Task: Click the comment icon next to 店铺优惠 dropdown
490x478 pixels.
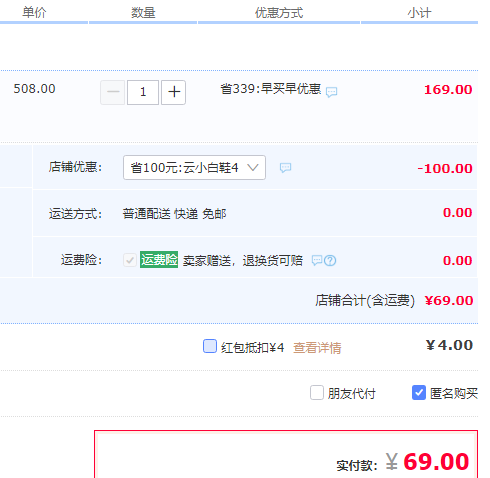Action: [x=285, y=168]
